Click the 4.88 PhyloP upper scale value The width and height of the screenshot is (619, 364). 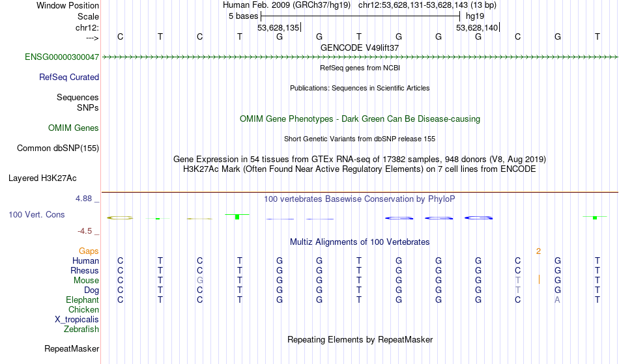83,199
